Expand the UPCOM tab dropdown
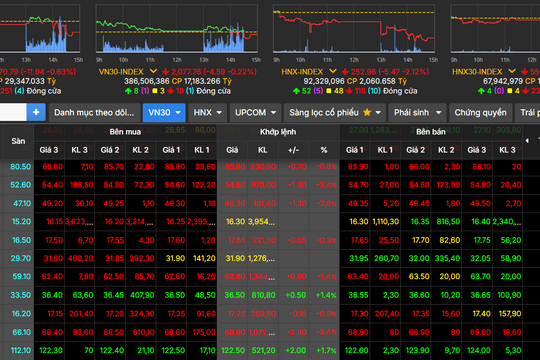The height and width of the screenshot is (360, 540). 273,113
